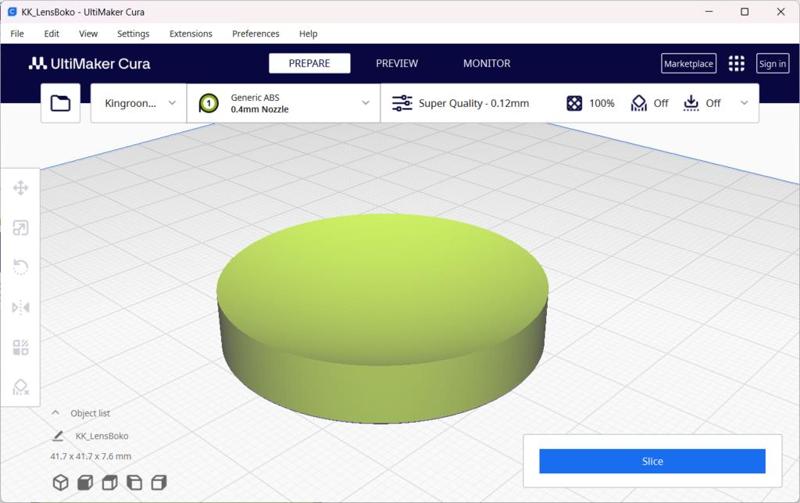Maximize the Cura window
The image size is (800, 503).
point(744,11)
